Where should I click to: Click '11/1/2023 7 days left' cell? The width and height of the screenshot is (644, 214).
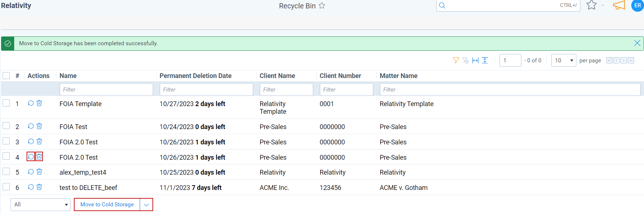coord(191,188)
